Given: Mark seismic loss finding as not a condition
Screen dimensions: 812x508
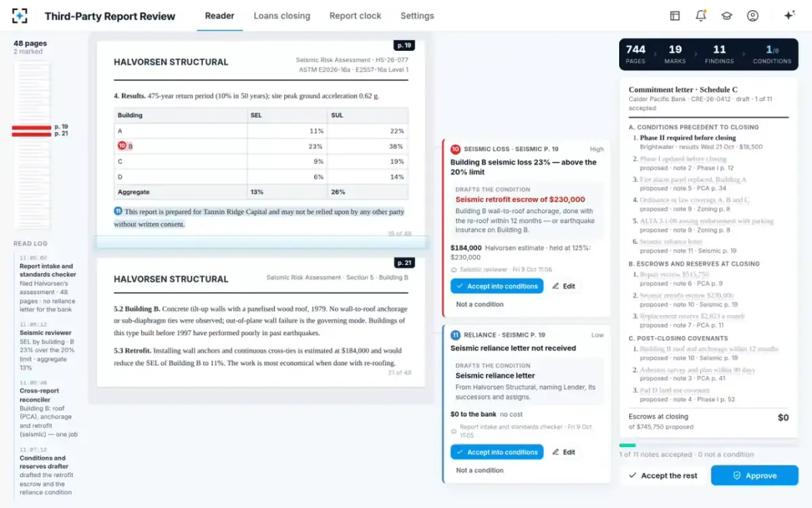Looking at the screenshot, I should click(x=480, y=305).
